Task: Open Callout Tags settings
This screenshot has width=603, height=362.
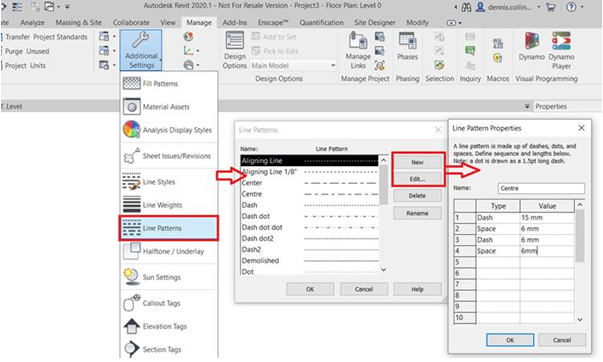Action: point(161,303)
